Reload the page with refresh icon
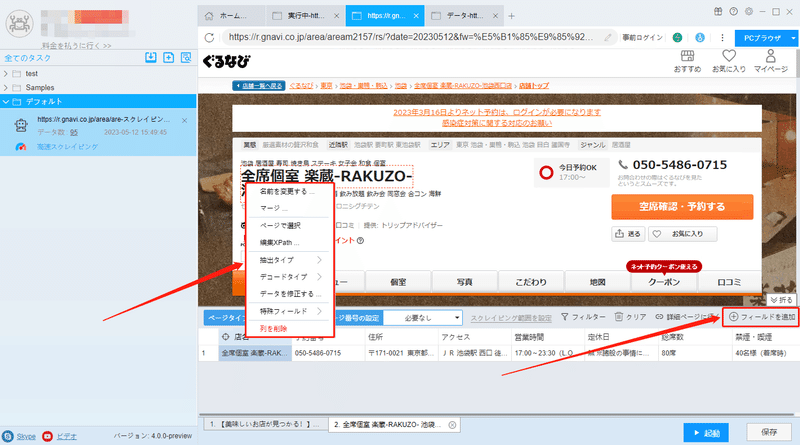Viewport: 800px width, 445px height. pyautogui.click(x=209, y=37)
